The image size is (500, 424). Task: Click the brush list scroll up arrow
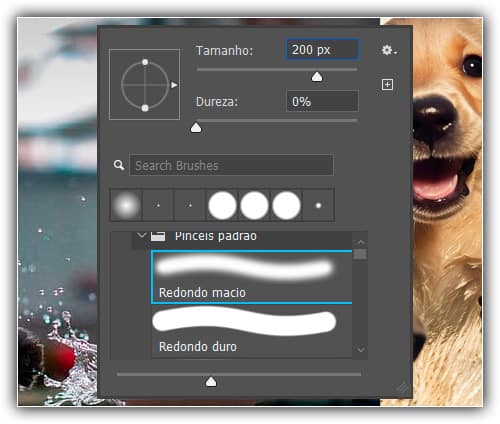pos(360,242)
